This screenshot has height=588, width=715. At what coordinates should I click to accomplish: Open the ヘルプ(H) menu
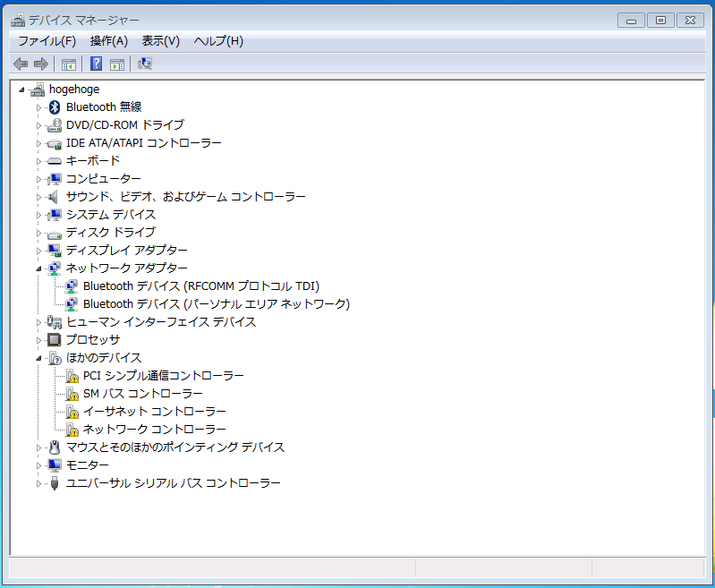click(x=218, y=41)
